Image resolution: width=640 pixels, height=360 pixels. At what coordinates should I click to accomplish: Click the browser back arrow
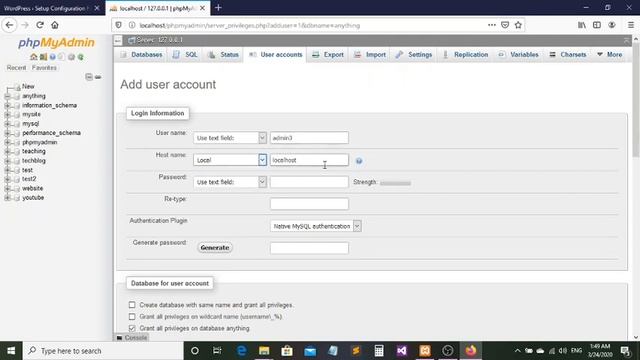(9, 25)
